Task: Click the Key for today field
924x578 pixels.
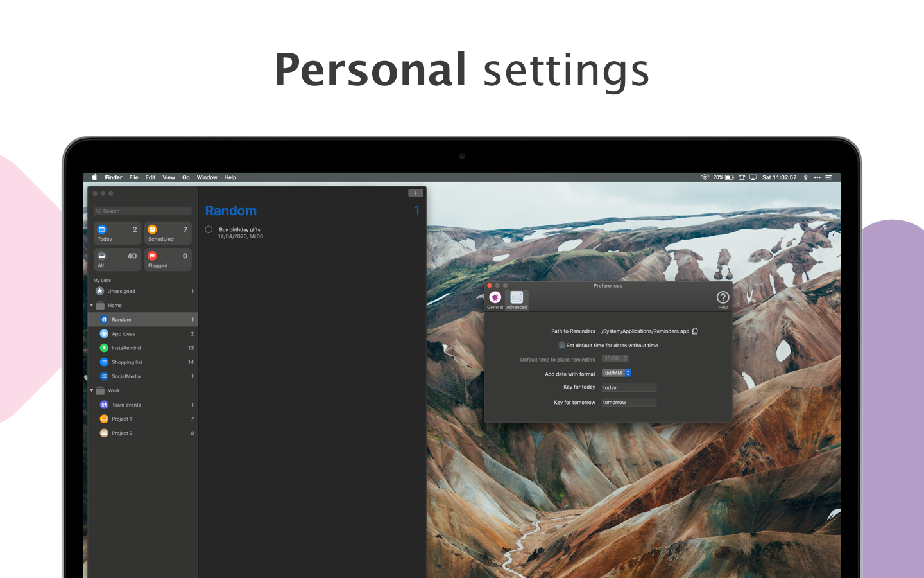Action: [x=629, y=388]
